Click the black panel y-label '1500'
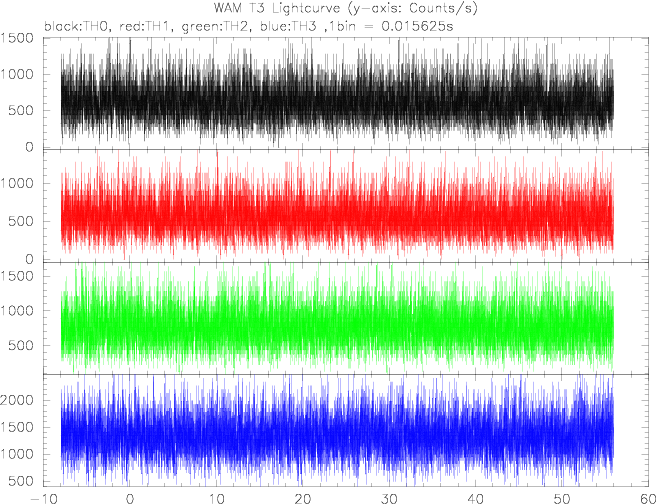 click(17, 38)
